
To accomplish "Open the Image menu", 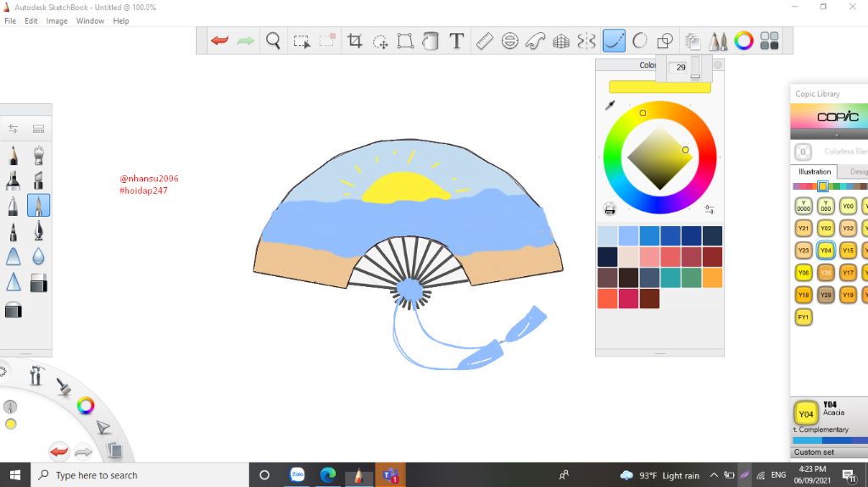I will coord(57,21).
